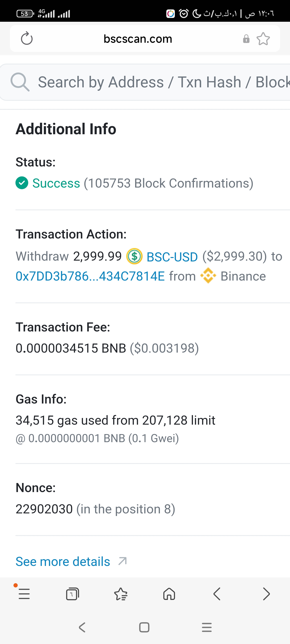Image resolution: width=290 pixels, height=644 pixels.
Task: Tap the padlock site security icon
Action: tap(246, 39)
